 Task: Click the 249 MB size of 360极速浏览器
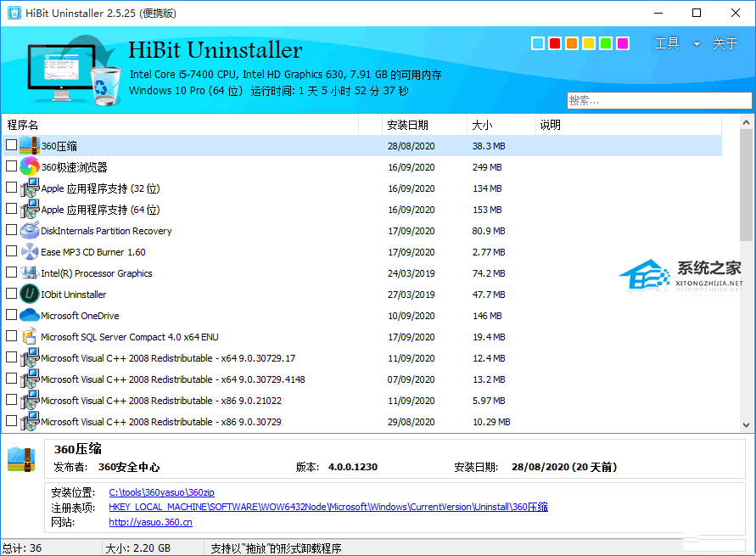pyautogui.click(x=487, y=167)
